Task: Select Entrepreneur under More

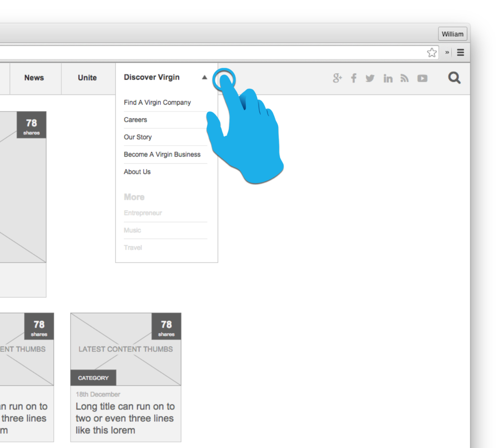Action: [x=143, y=213]
